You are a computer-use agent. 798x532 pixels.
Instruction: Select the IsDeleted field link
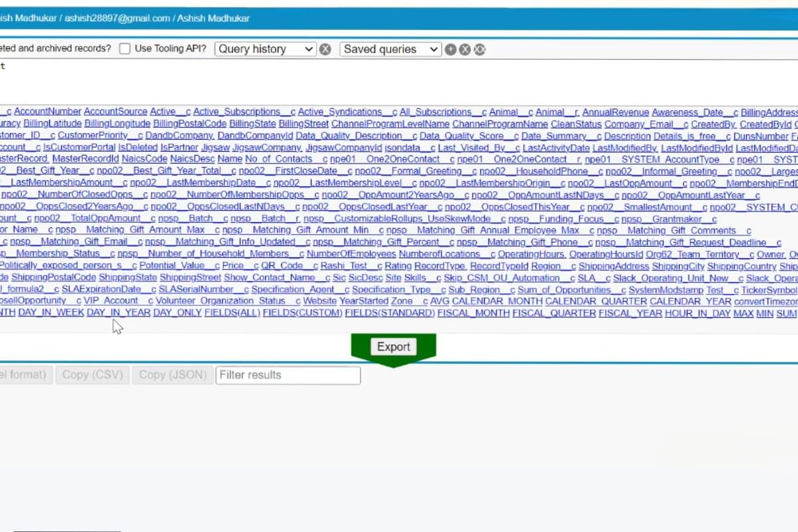pyautogui.click(x=138, y=148)
